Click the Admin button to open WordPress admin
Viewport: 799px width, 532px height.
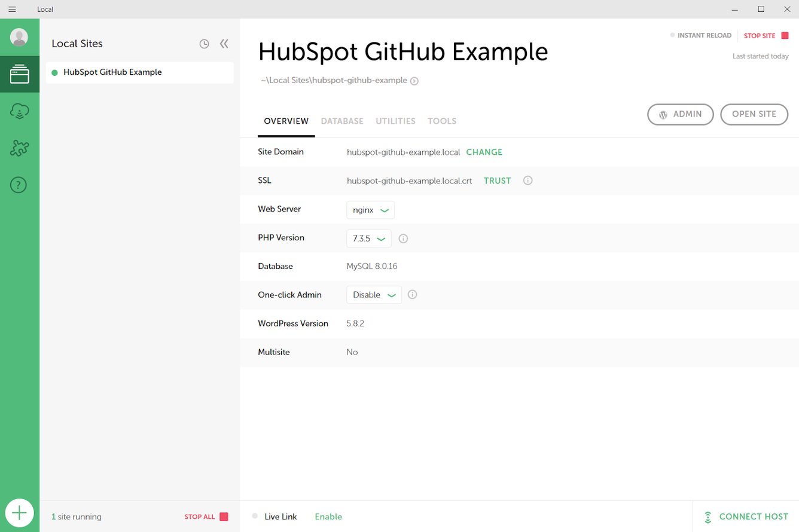coord(680,114)
